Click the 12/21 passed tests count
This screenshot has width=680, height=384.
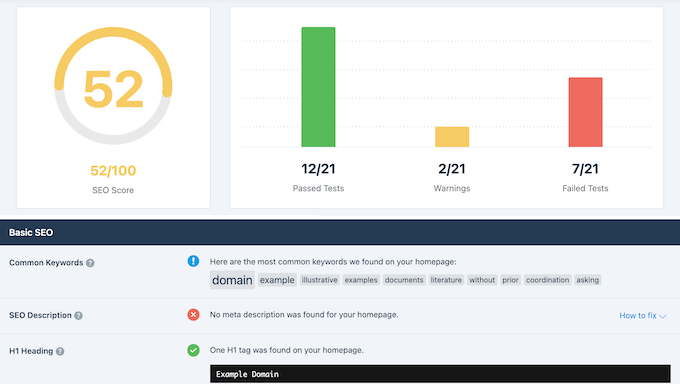click(318, 169)
